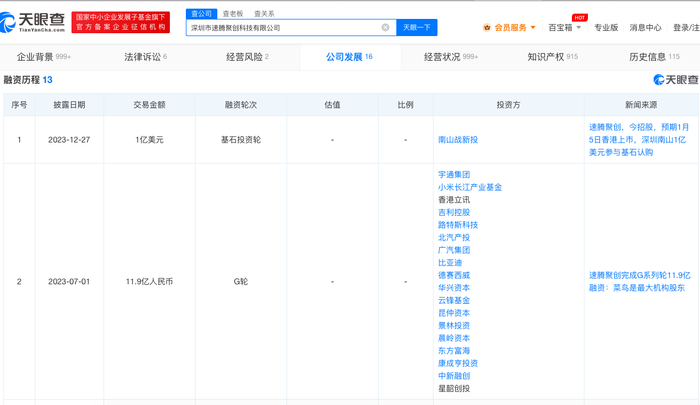The height and width of the screenshot is (405, 700).
Task: Select the 查公司 search tab
Action: point(201,14)
